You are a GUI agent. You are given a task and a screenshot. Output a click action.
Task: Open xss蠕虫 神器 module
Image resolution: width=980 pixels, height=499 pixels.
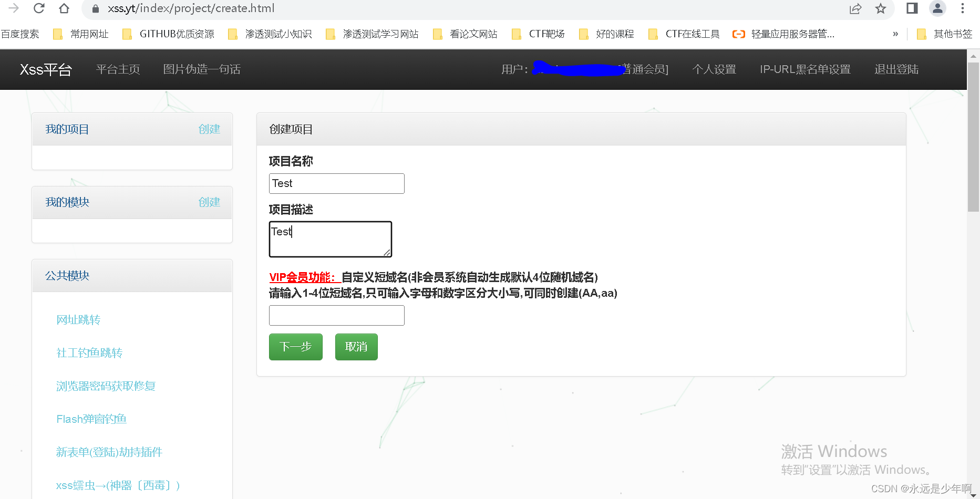pyautogui.click(x=118, y=485)
